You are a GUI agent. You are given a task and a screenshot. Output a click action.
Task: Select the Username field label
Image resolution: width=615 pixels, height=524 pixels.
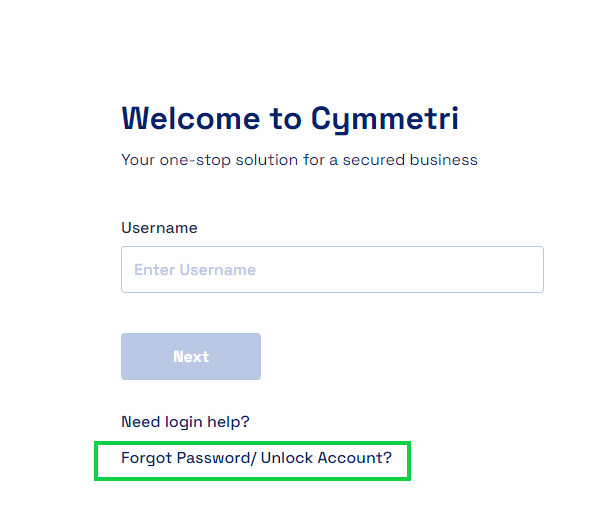159,228
